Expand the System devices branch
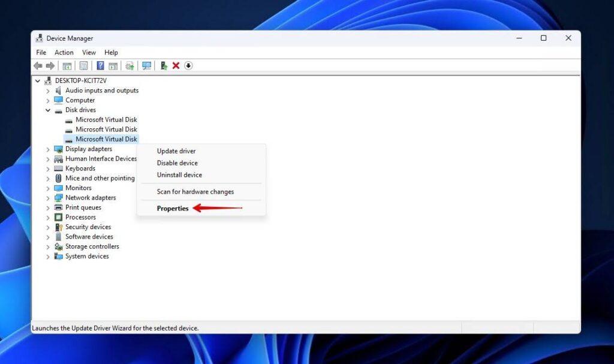614x364 pixels. click(x=48, y=255)
